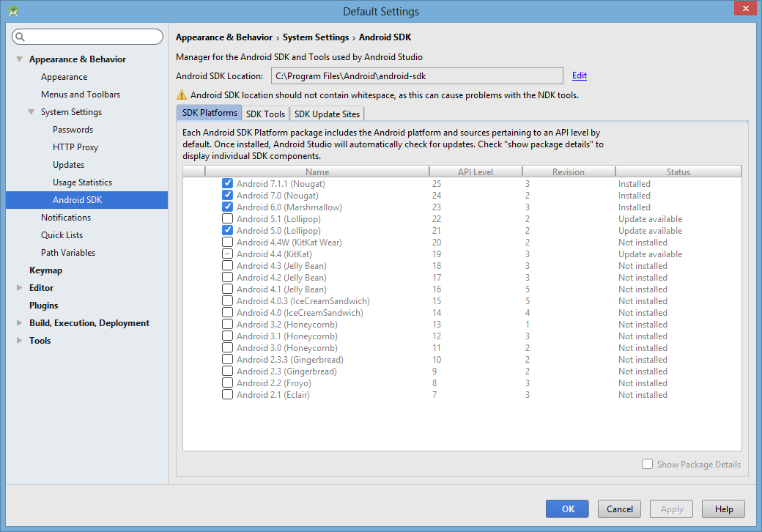Open Quick Lists settings page
Viewport: 762px width, 532px height.
pyautogui.click(x=62, y=234)
